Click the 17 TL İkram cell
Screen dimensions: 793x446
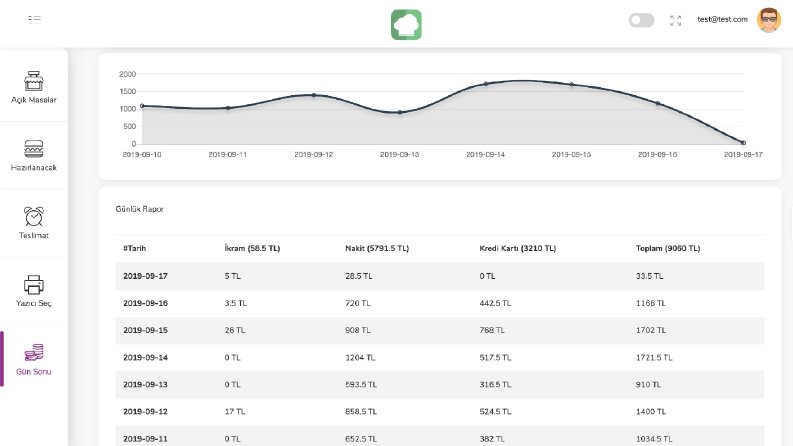235,412
